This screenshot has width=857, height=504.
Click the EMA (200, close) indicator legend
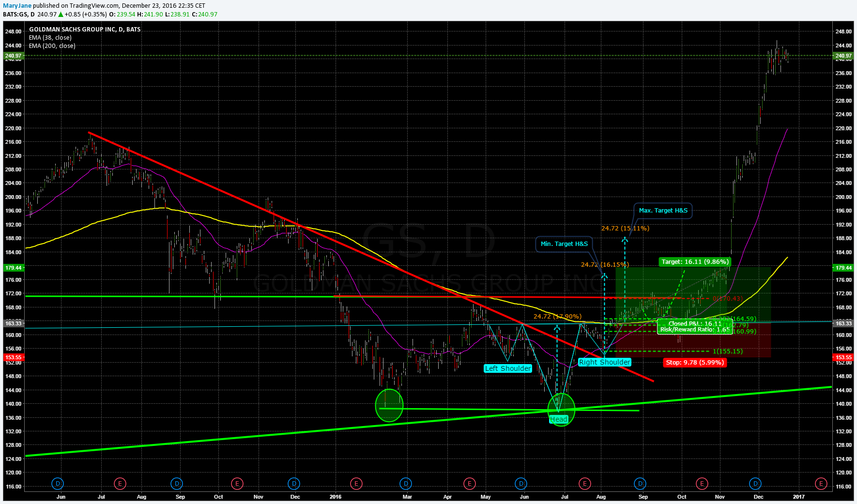(x=52, y=46)
